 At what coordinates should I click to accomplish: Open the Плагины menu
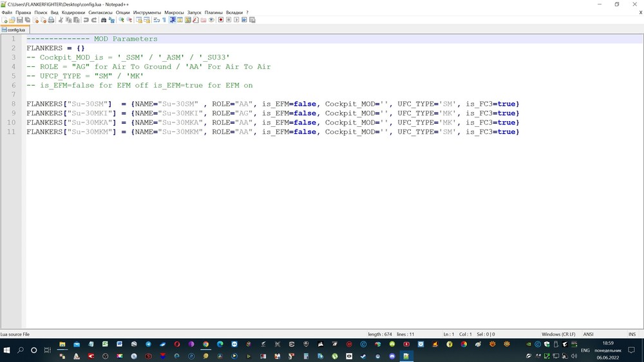(x=214, y=12)
